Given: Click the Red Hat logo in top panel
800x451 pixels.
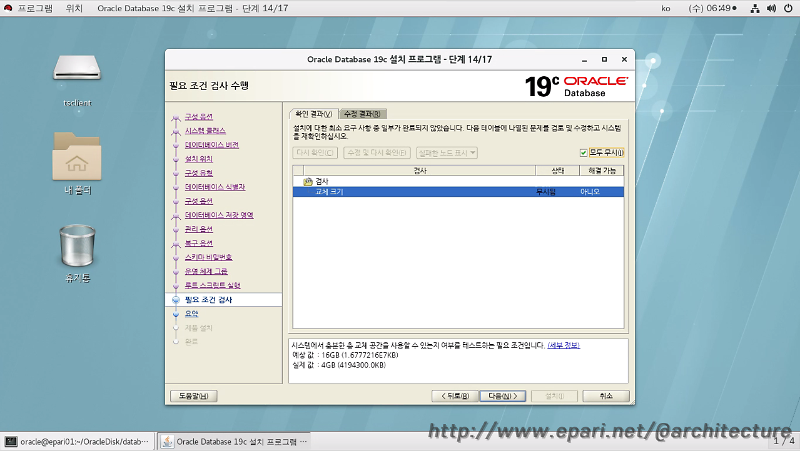Looking at the screenshot, I should point(8,8).
